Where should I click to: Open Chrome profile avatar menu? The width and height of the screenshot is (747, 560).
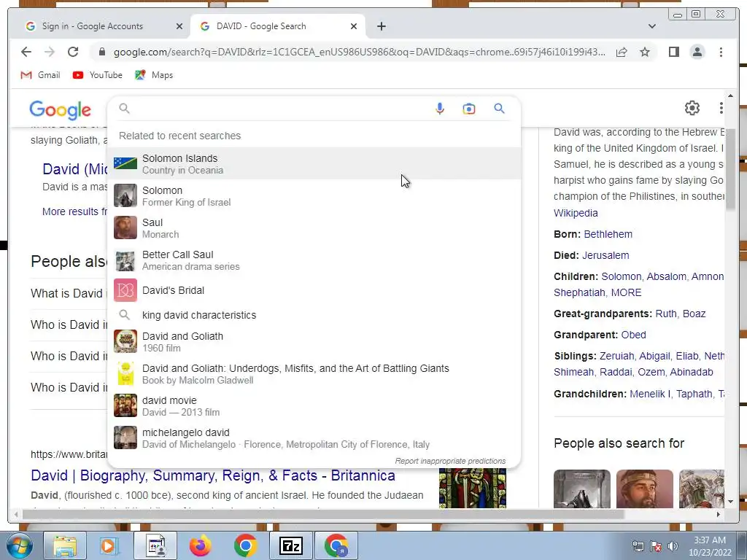click(x=697, y=52)
